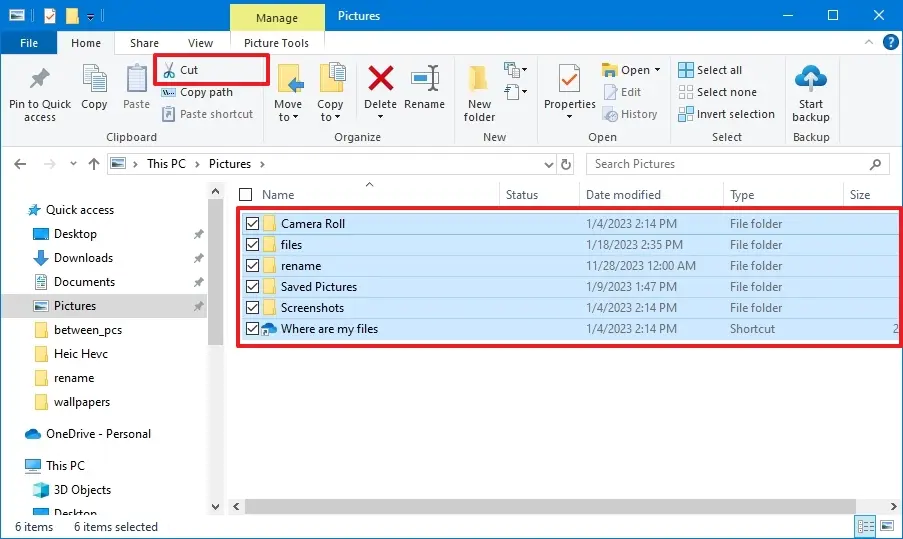Expand the Open button dropdown arrow
Viewport: 903px width, 539px height.
[x=658, y=70]
